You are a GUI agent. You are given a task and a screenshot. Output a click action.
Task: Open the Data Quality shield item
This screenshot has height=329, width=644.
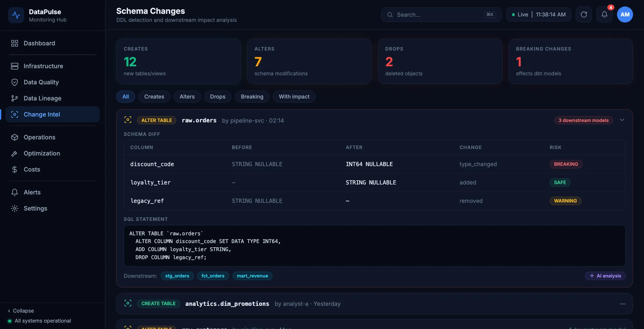click(x=52, y=82)
